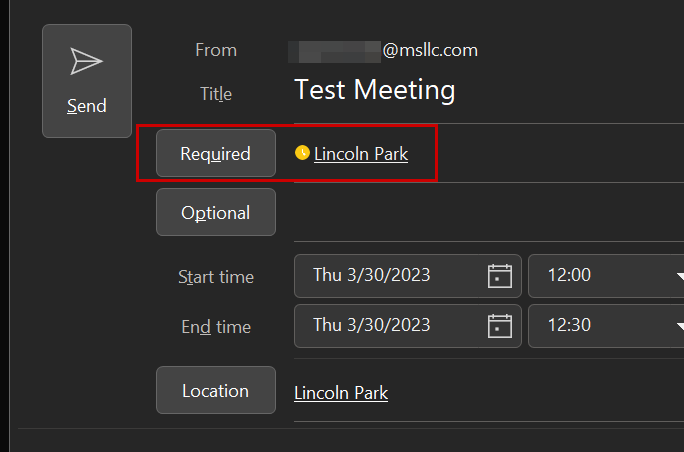Expand the 12:00 start time dropdown arrow
Viewport: 684px width, 452px height.
(x=679, y=277)
